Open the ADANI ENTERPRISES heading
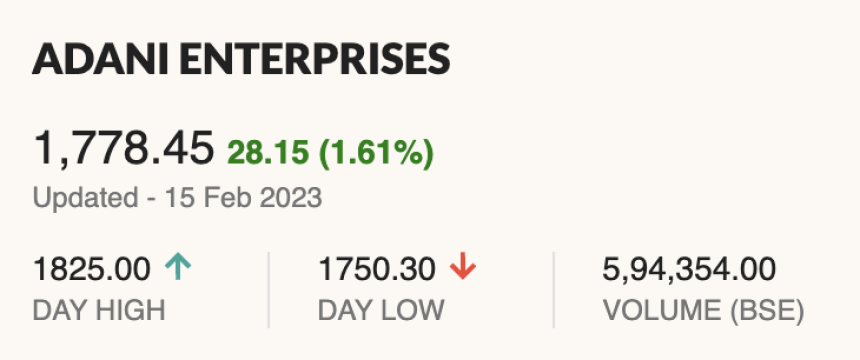The width and height of the screenshot is (860, 360). point(241,59)
